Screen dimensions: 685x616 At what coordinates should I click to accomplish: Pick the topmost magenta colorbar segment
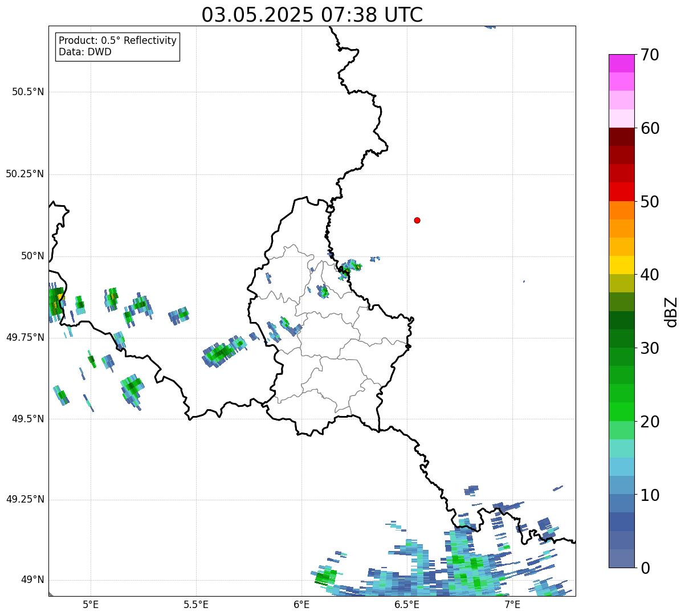tap(621, 63)
